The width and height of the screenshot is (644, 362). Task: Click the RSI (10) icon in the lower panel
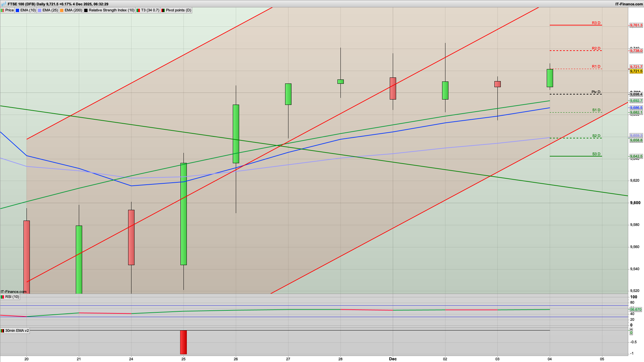pos(3,297)
